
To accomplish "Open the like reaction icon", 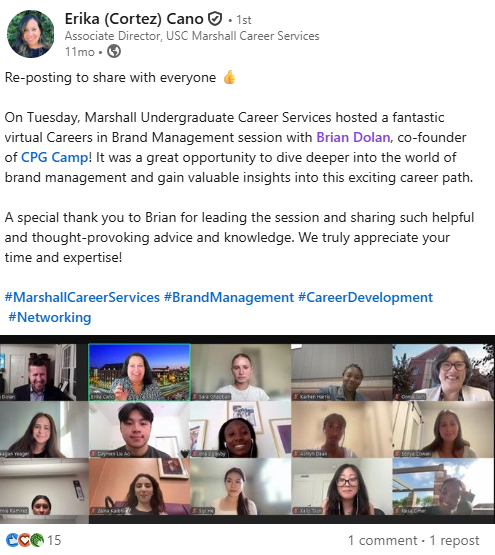I will pos(12,540).
